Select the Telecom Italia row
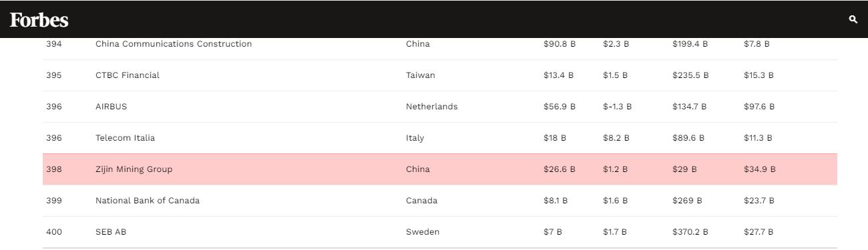The height and width of the screenshot is (250, 868). pos(440,138)
